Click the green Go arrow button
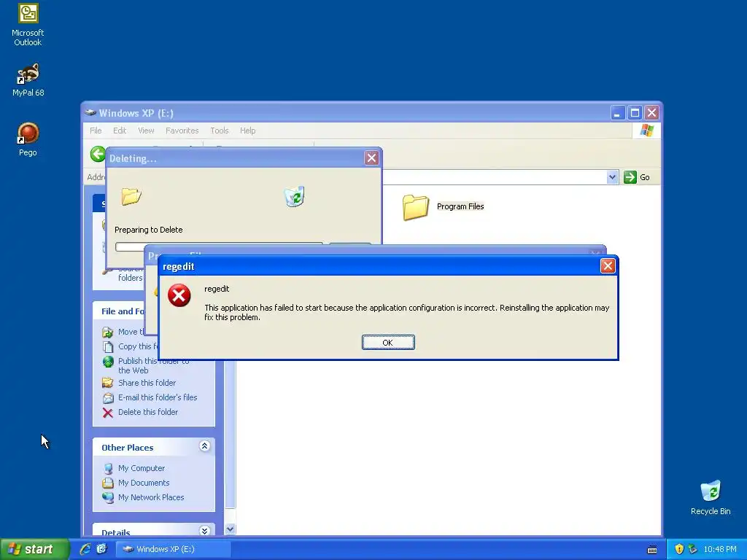This screenshot has width=747, height=560. pos(630,177)
